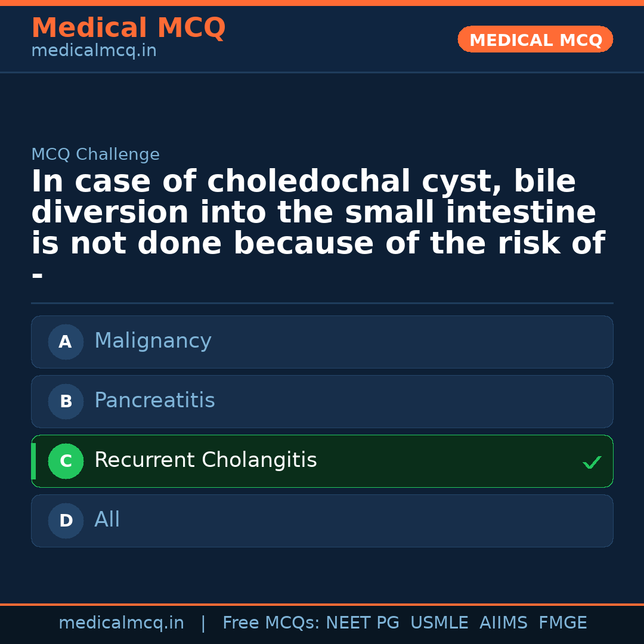Choose the Pancreatitis answer text
The image size is (644, 644).
pos(154,401)
